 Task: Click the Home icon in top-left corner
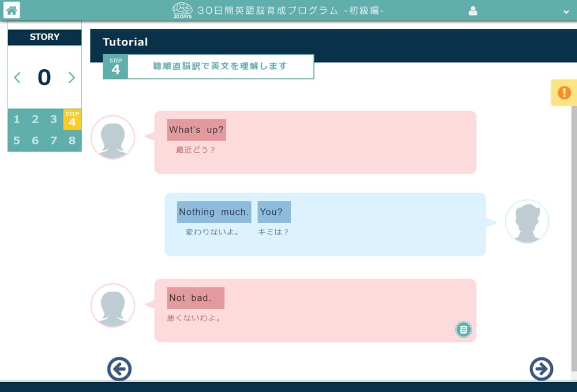click(10, 9)
